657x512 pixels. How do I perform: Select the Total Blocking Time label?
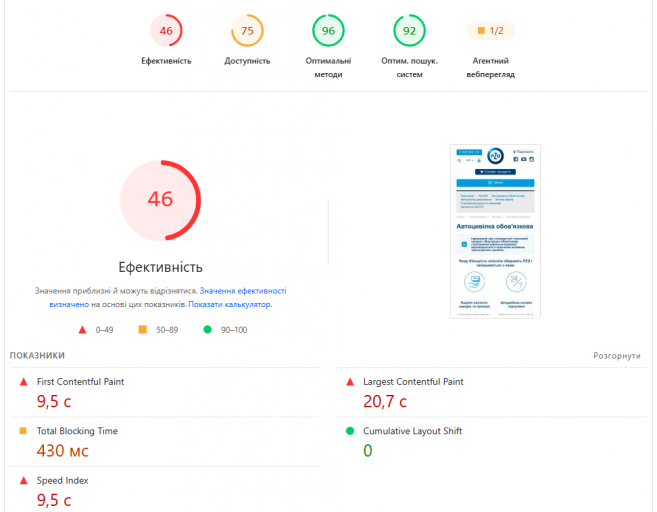pos(77,431)
